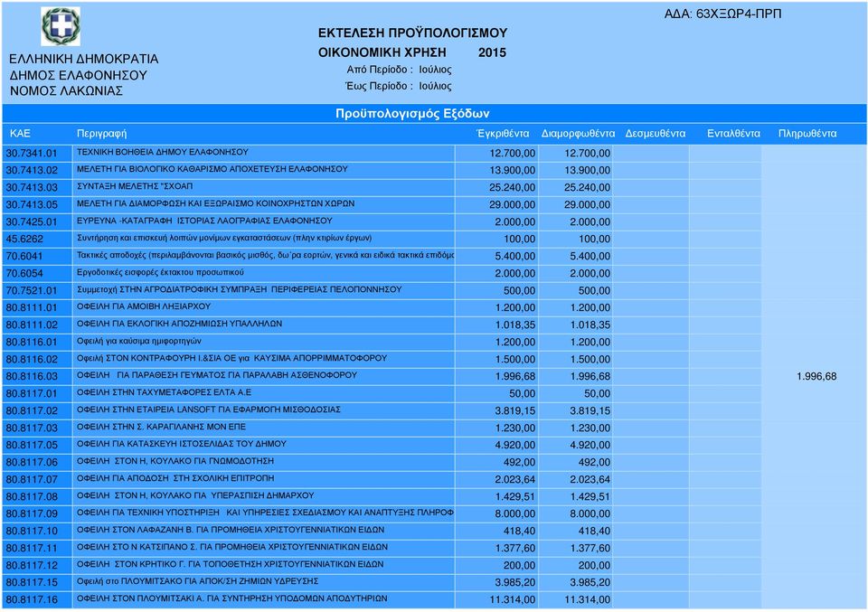This screenshot has width=868, height=612.
Task: Click the Διαμορφωθέντα column header
Action: [x=578, y=134]
